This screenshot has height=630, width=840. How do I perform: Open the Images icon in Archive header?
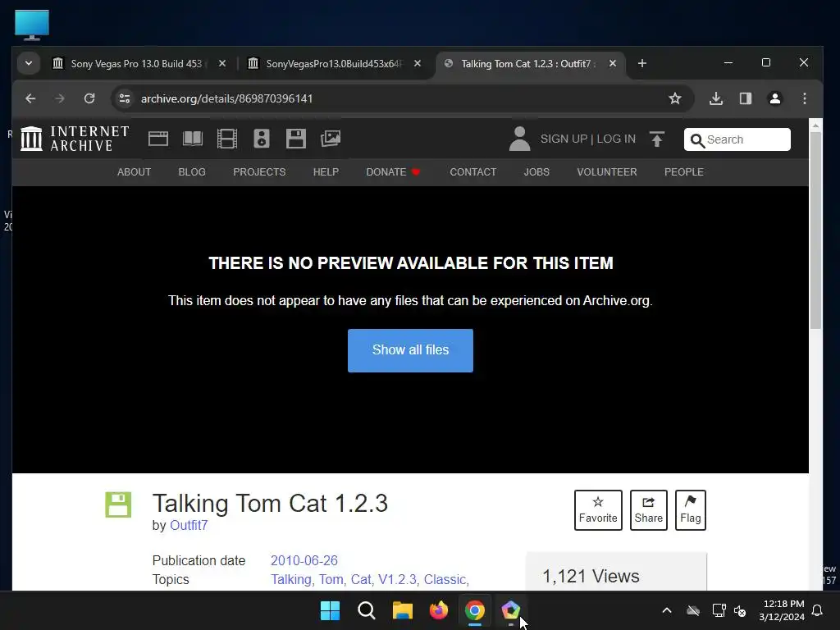(x=331, y=139)
